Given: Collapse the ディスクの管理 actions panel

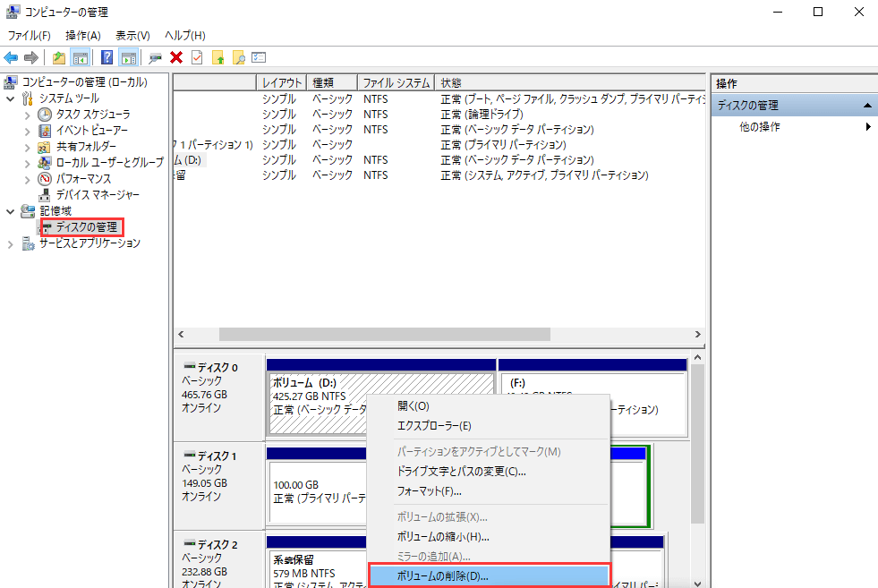Looking at the screenshot, I should pyautogui.click(x=865, y=104).
